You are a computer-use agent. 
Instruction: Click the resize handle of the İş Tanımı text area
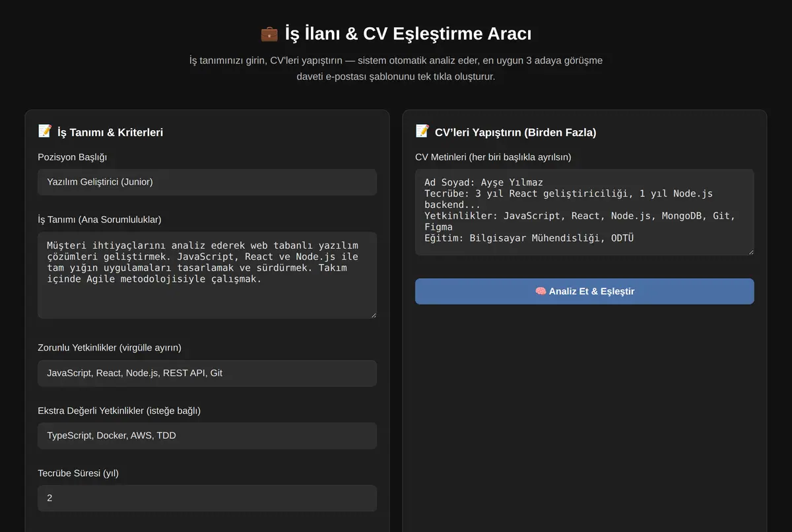point(373,315)
